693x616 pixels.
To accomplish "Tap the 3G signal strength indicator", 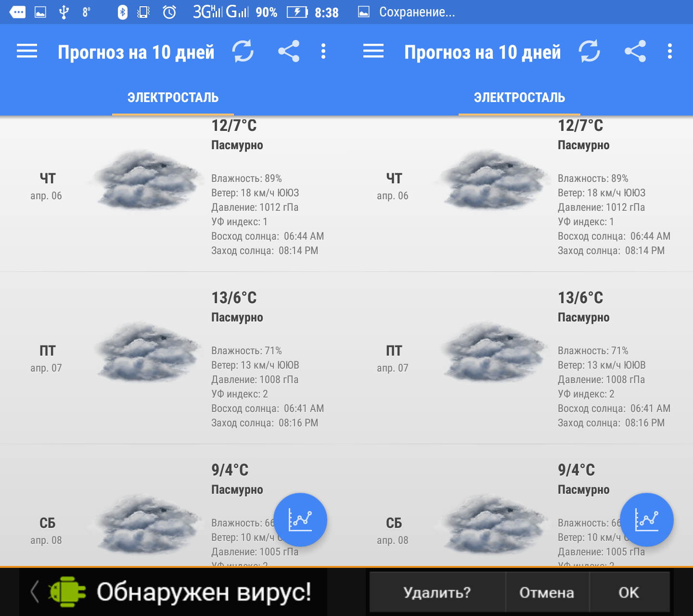I will [x=208, y=12].
